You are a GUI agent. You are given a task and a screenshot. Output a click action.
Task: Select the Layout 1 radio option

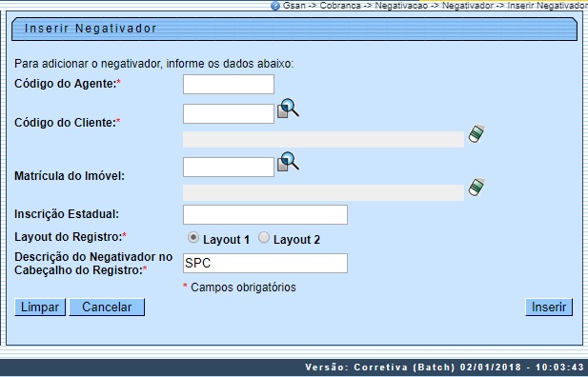click(193, 238)
